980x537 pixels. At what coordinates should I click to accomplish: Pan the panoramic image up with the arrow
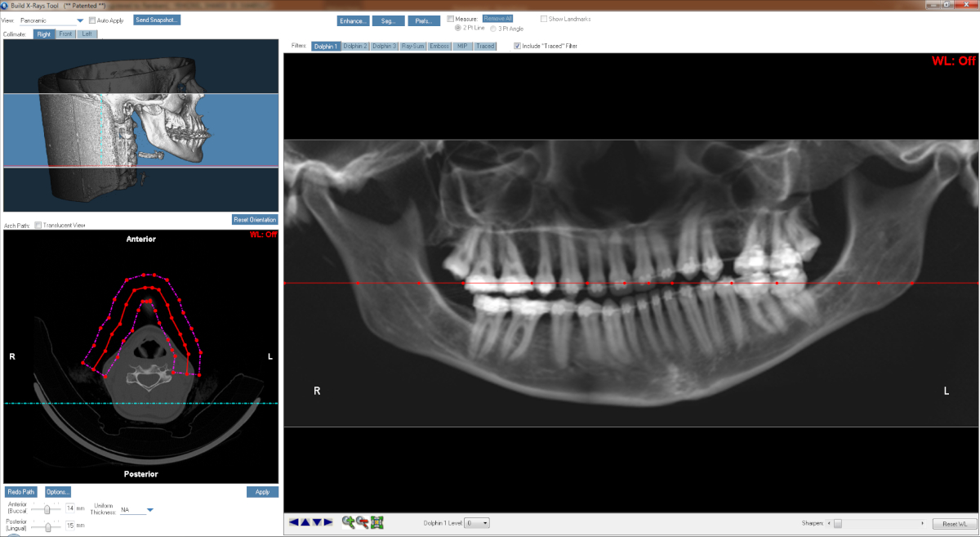pos(305,522)
